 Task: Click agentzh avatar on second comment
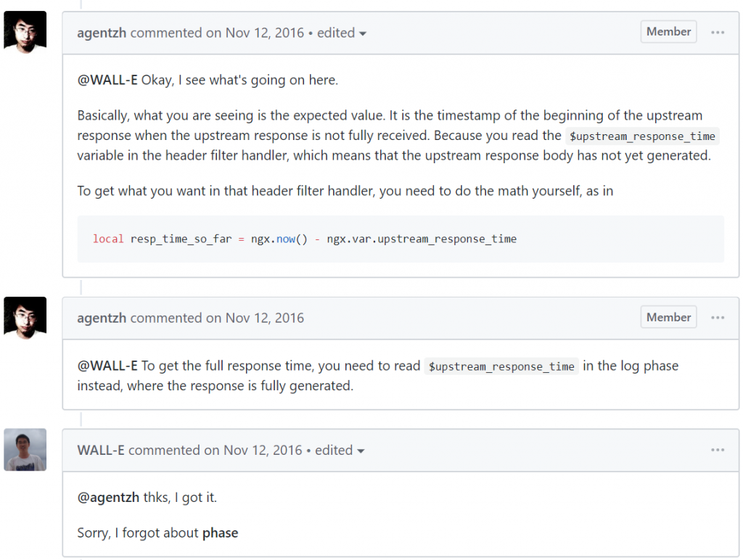[25, 318]
